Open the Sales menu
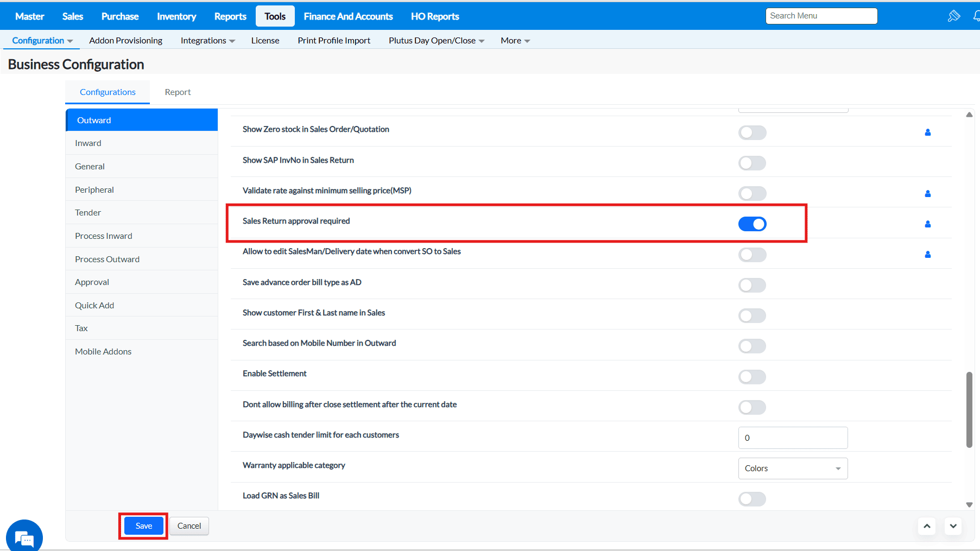The image size is (980, 551). pos(73,16)
